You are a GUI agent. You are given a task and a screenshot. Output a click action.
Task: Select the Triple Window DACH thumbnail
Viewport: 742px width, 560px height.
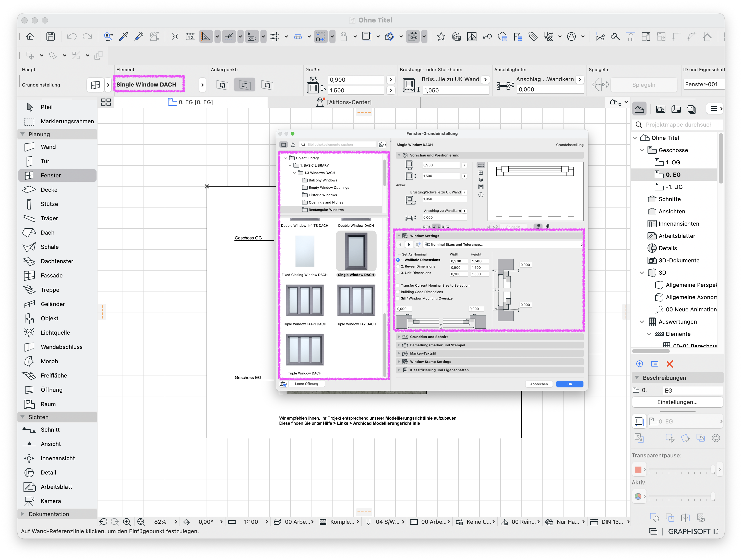305,350
